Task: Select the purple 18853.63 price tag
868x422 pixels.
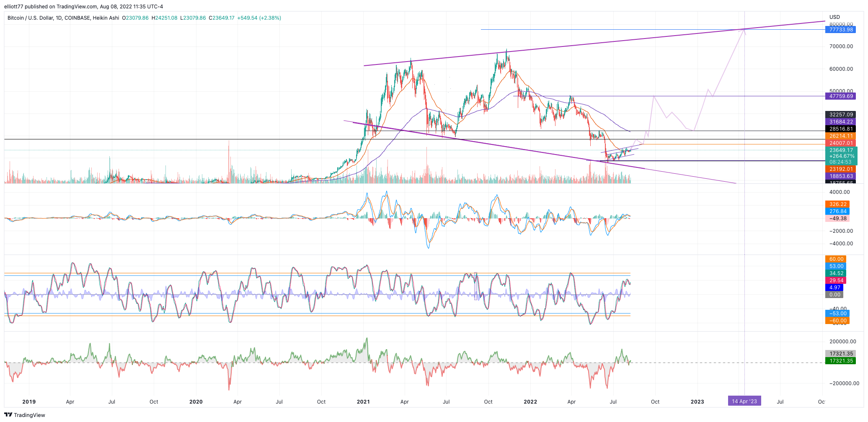Action: 840,176
